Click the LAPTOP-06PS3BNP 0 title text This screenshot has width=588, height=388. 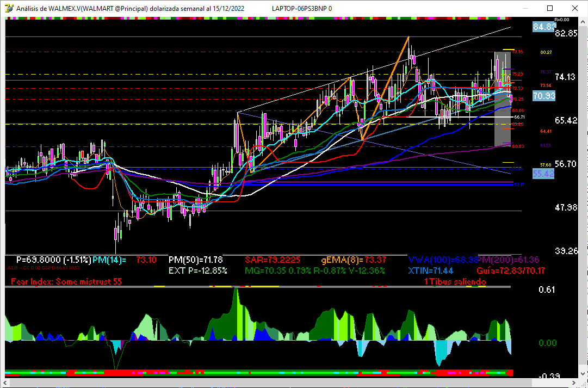coord(302,8)
